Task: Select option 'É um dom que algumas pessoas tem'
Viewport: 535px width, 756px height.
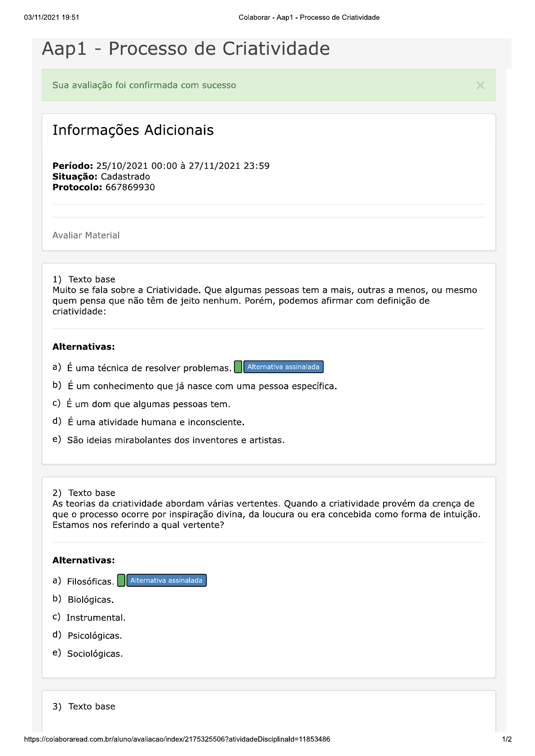Action: [148, 404]
